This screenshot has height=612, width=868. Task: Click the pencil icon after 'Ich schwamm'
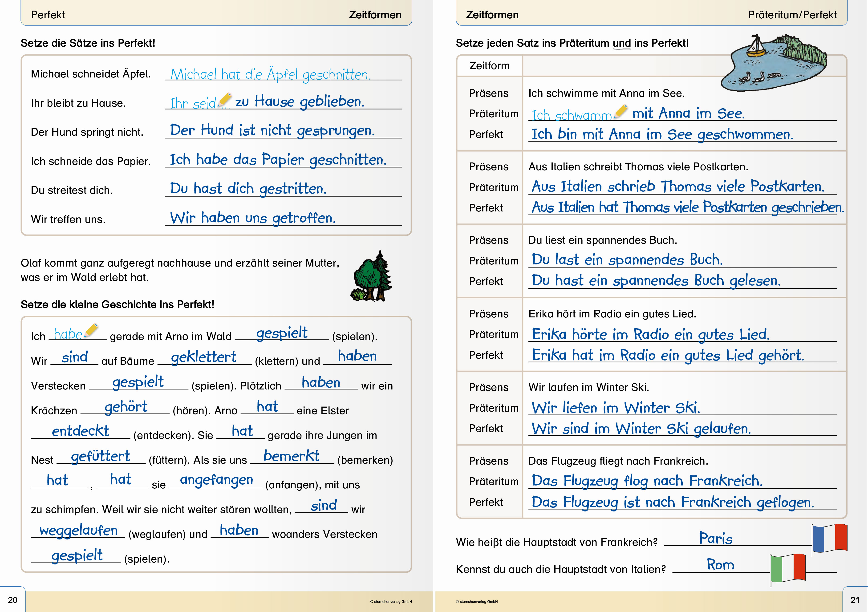pos(621,112)
